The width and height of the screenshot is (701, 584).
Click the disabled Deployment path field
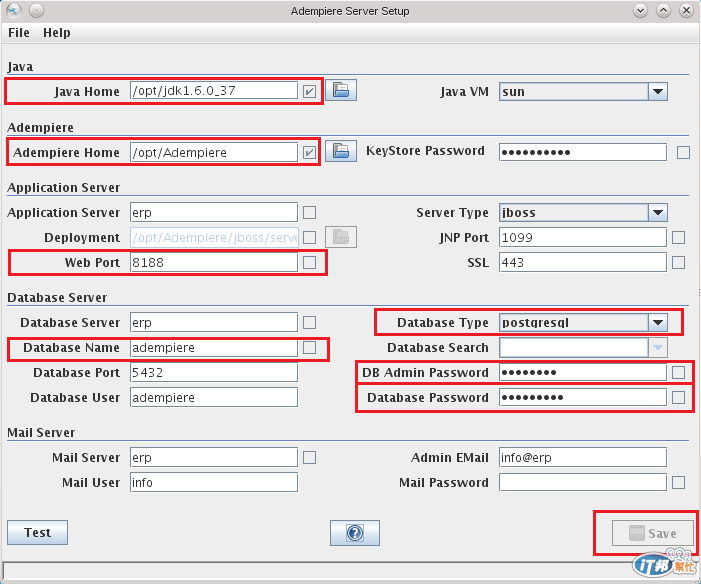(214, 237)
